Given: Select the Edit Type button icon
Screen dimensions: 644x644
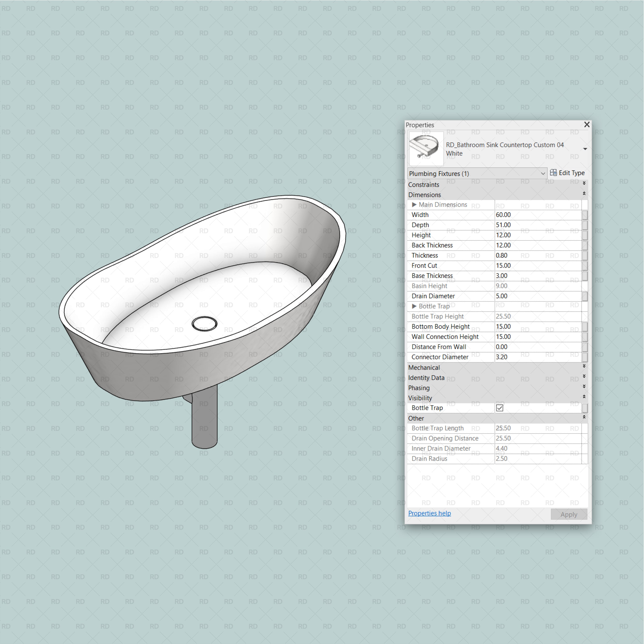Looking at the screenshot, I should (x=553, y=173).
